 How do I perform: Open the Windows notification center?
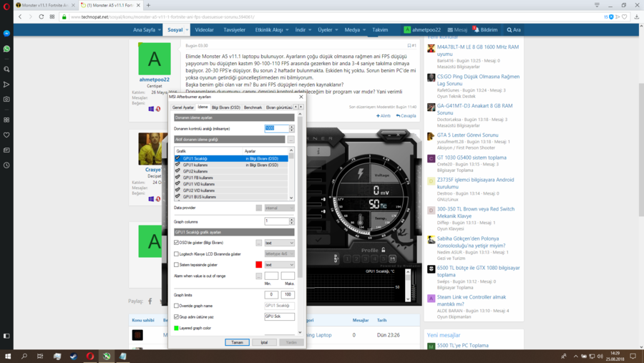[x=633, y=356]
